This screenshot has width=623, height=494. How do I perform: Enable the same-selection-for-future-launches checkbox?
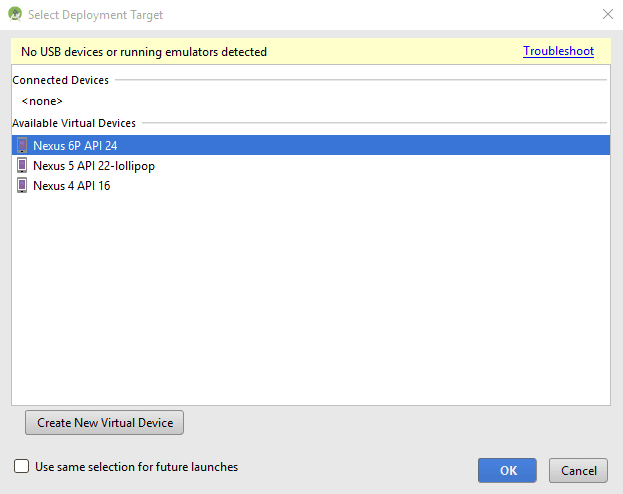pyautogui.click(x=22, y=467)
